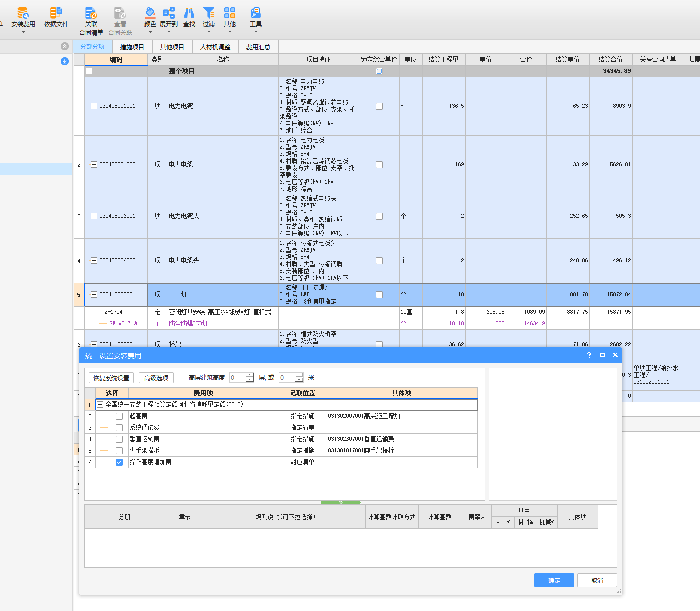700x611 pixels.
Task: Enable the 垂直运输费 checkbox
Action: pos(119,439)
